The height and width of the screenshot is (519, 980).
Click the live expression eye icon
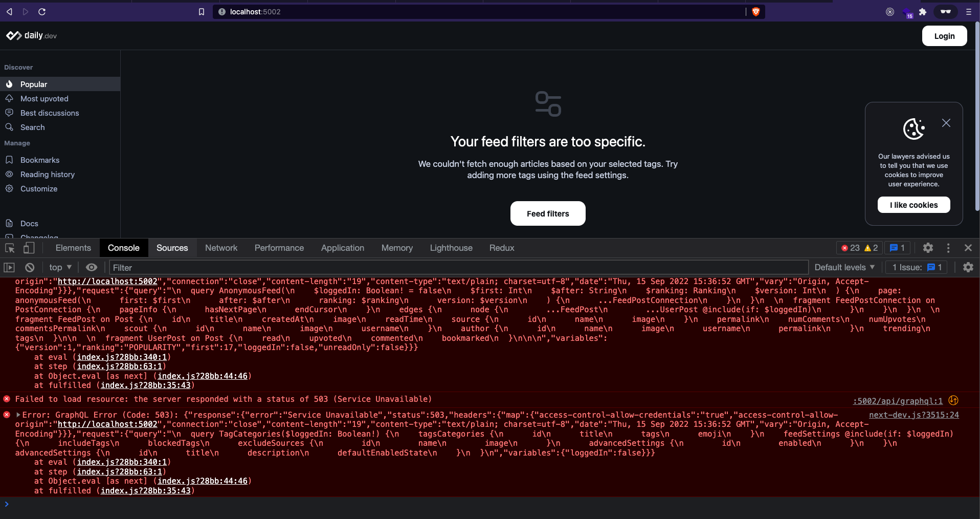click(x=92, y=267)
